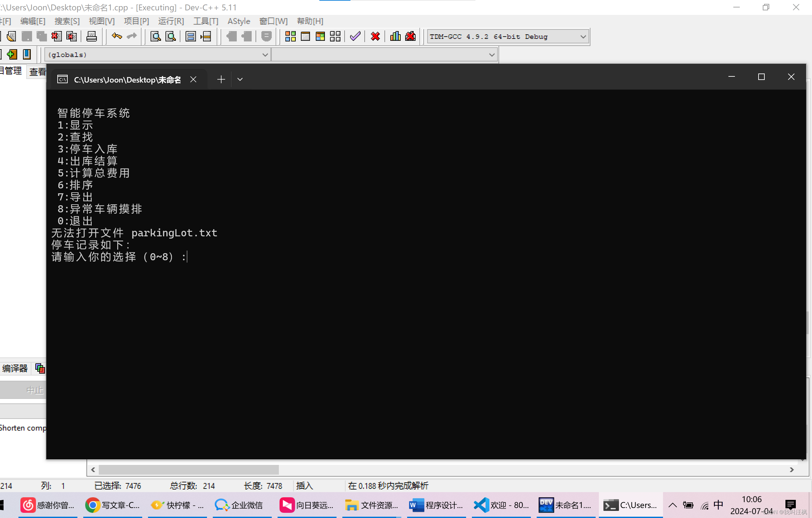Open the 运行[R] menu

tap(171, 21)
